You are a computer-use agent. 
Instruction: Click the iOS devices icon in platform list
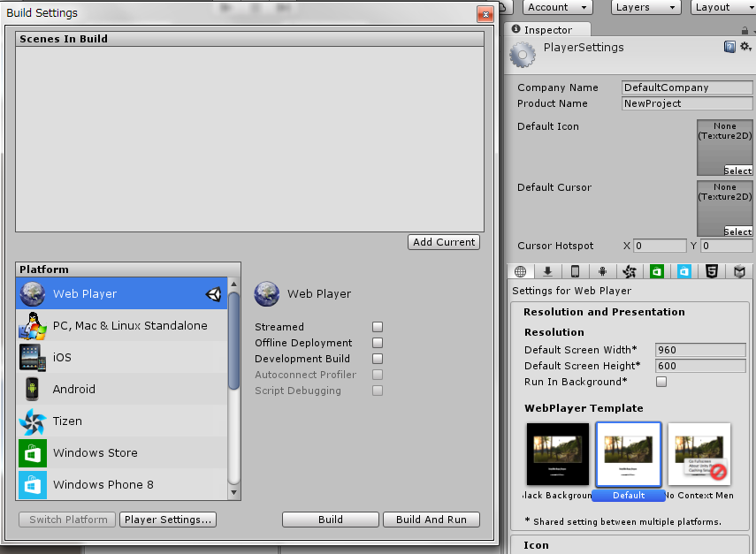(33, 358)
